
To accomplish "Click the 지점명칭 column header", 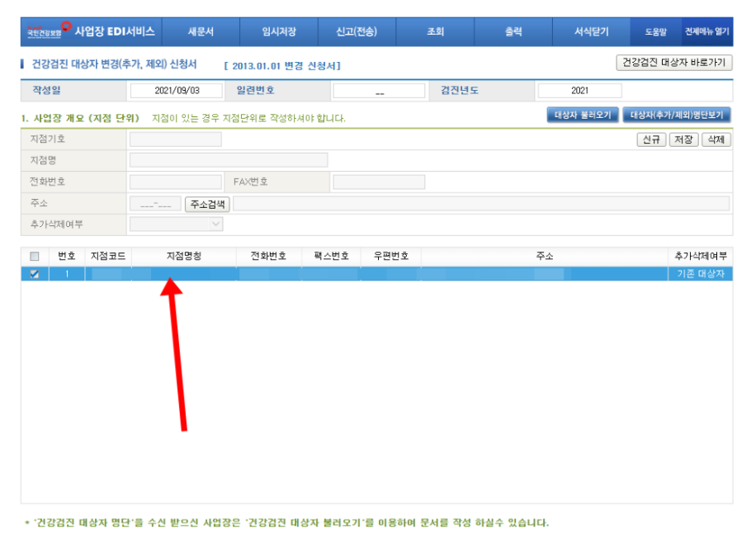I will pos(184,257).
